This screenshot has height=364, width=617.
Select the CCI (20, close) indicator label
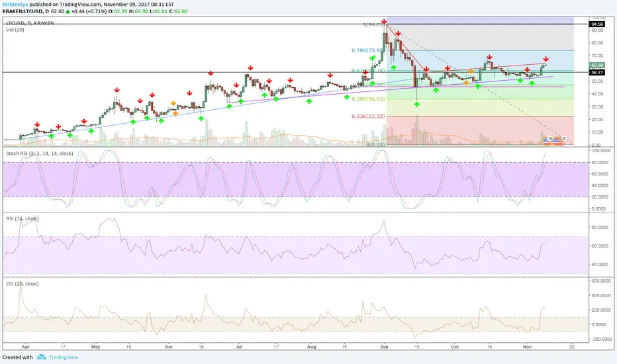click(x=23, y=284)
